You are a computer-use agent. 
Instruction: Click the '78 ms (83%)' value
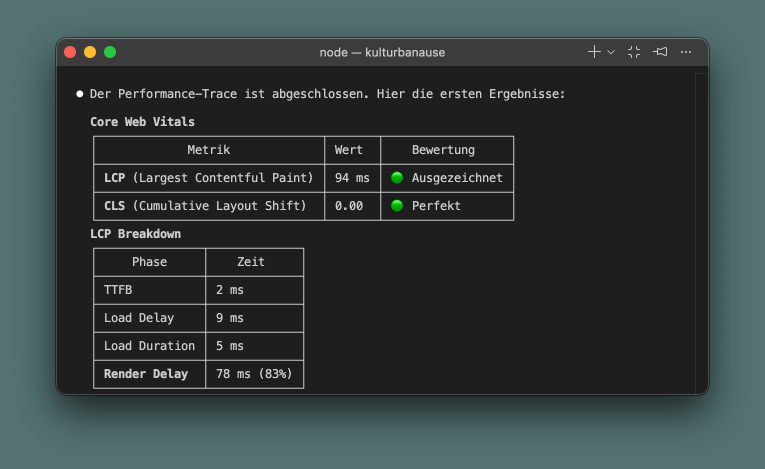click(x=254, y=374)
